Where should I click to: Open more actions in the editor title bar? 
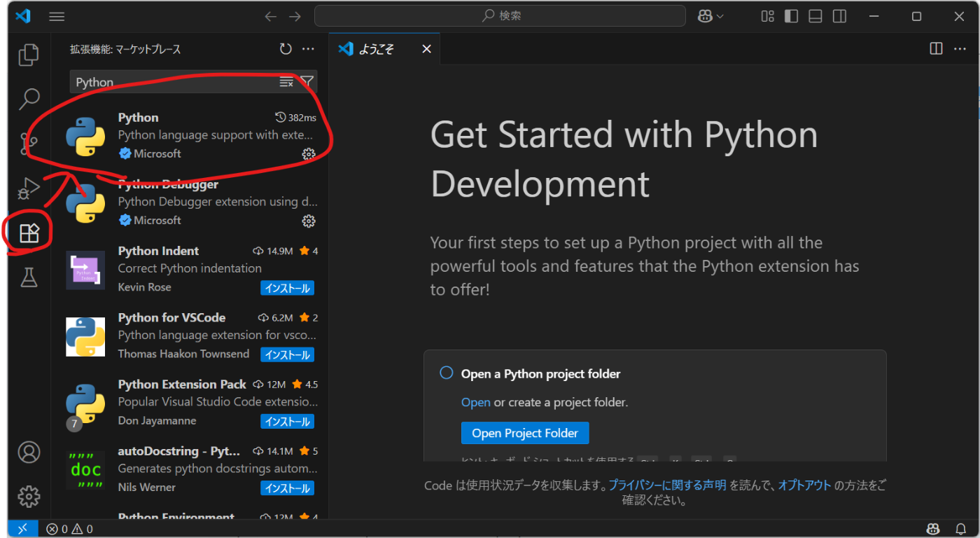(959, 49)
